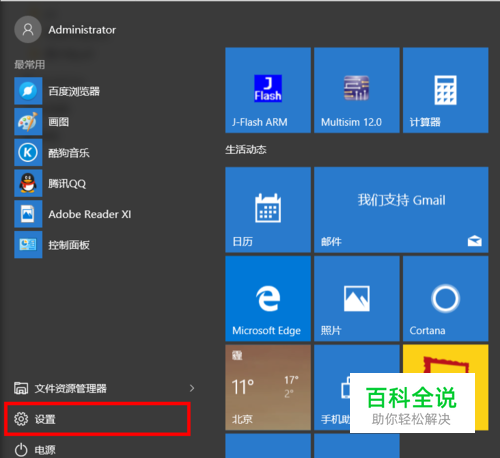Click the 画图 text label
This screenshot has height=458, width=500.
pyautogui.click(x=59, y=122)
